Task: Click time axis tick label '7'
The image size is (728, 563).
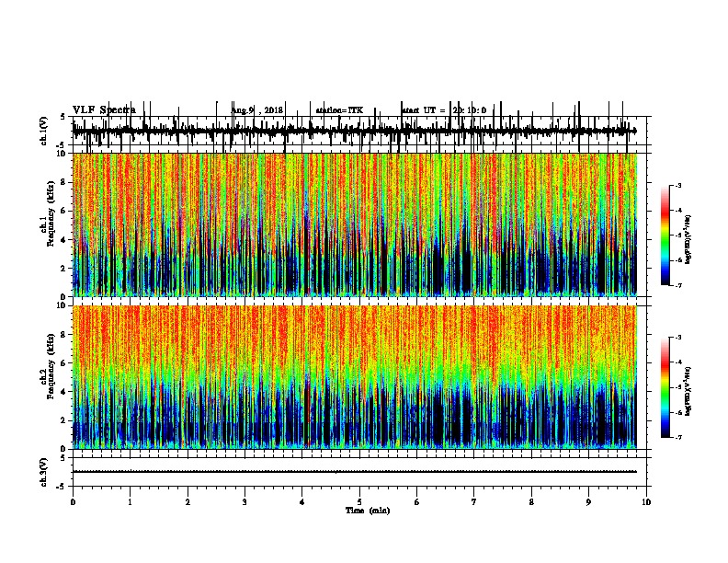Action: point(474,502)
